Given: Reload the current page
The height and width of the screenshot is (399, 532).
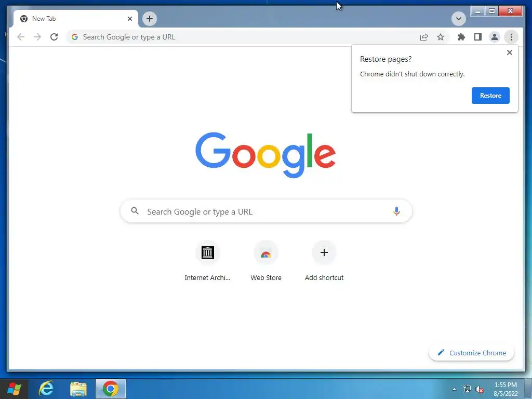Looking at the screenshot, I should [54, 37].
